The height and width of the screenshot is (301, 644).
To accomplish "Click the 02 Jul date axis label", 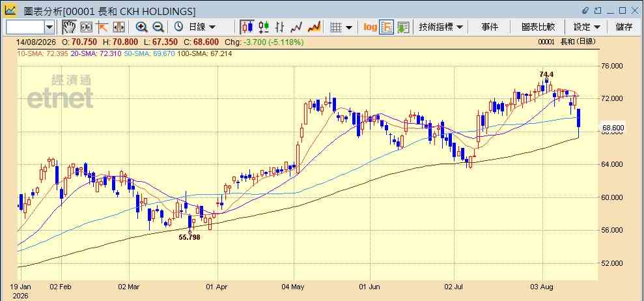I will point(455,287).
